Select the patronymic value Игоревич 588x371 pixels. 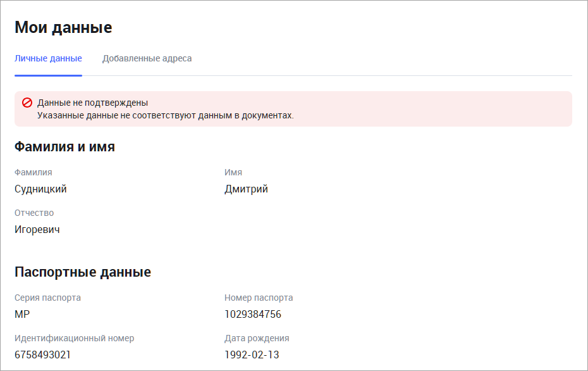point(37,229)
